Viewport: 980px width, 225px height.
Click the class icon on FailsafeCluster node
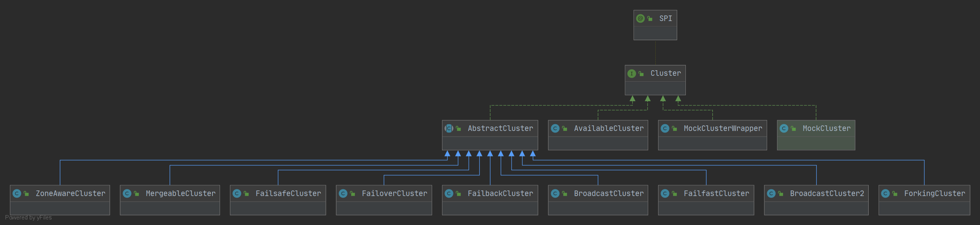[237, 193]
